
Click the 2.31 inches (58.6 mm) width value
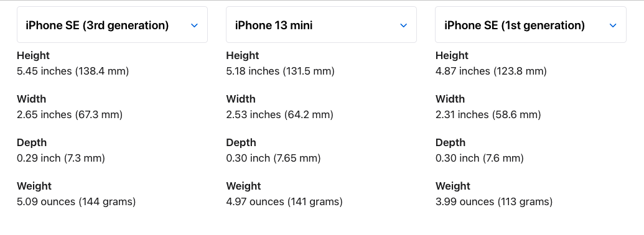[488, 115]
